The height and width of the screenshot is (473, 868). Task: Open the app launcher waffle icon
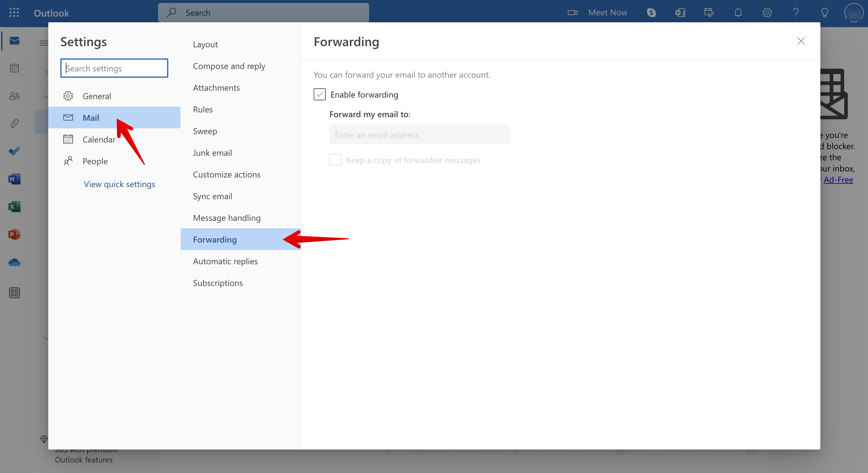(14, 13)
